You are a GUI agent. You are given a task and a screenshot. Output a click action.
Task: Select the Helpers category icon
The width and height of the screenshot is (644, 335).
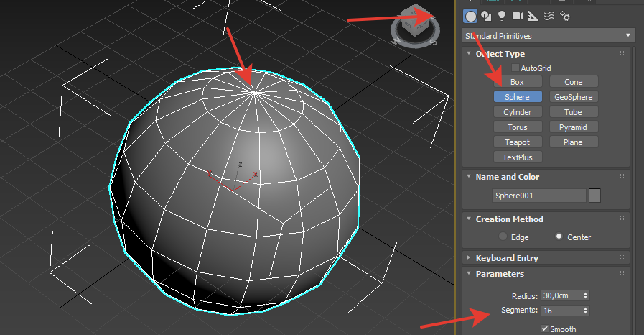click(533, 16)
